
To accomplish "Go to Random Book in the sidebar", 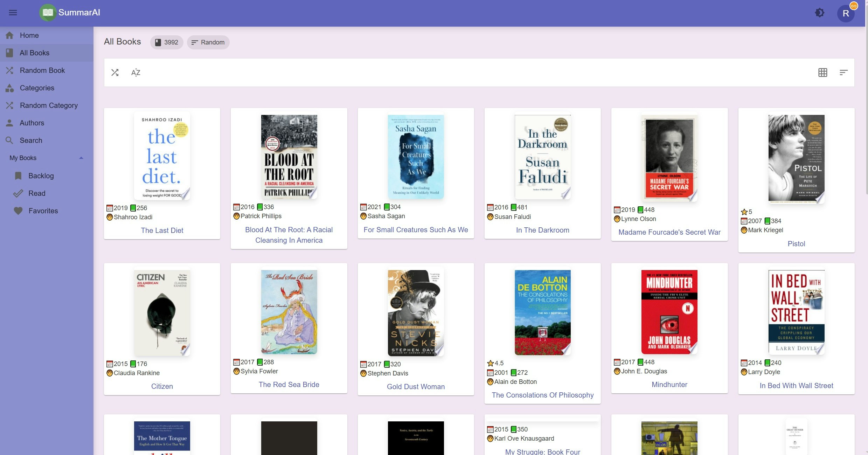I will click(42, 70).
